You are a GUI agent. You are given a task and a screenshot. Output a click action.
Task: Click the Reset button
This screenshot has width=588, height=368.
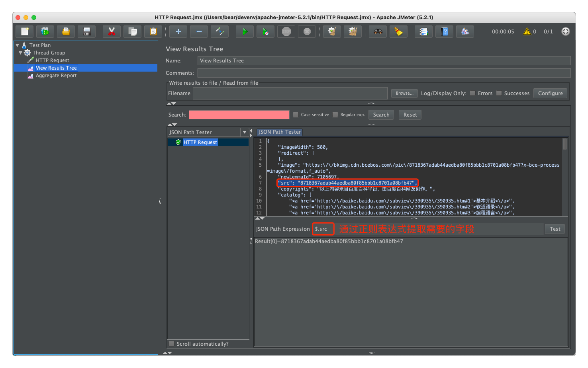(x=410, y=115)
